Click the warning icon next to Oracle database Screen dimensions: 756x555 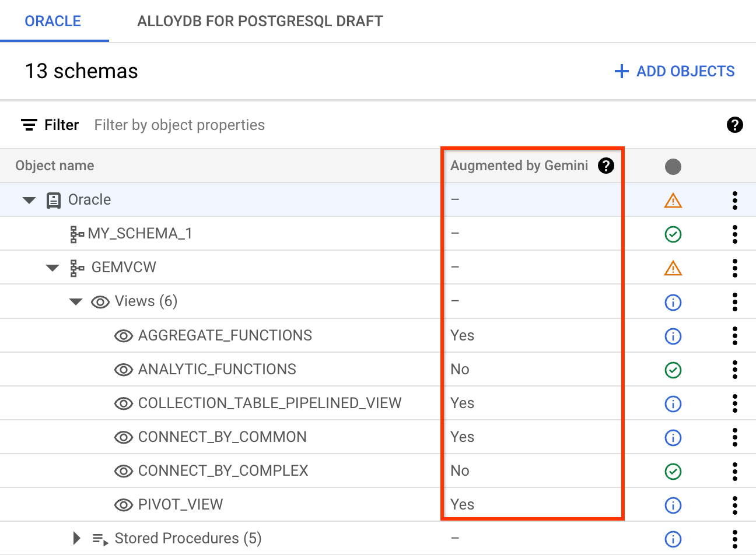point(673,200)
